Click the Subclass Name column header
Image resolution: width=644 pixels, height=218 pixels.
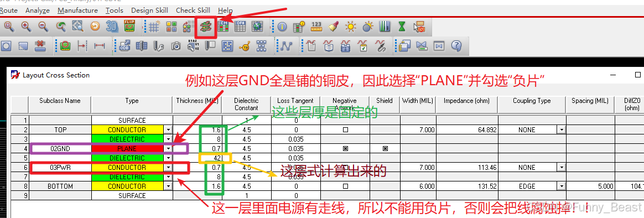pos(60,105)
